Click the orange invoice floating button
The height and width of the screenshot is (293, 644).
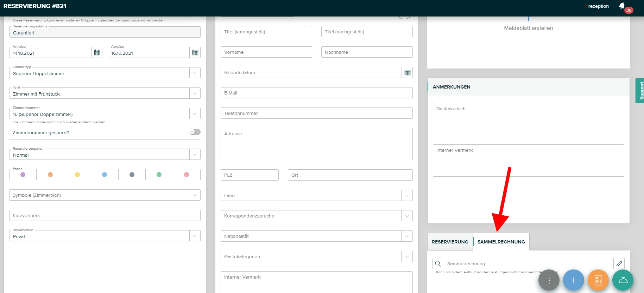[598, 280]
